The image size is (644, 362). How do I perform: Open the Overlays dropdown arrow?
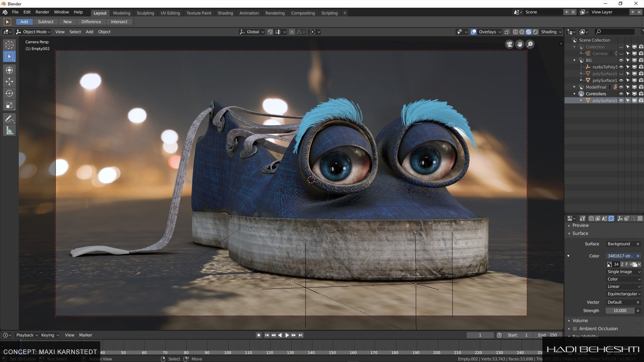pyautogui.click(x=500, y=32)
